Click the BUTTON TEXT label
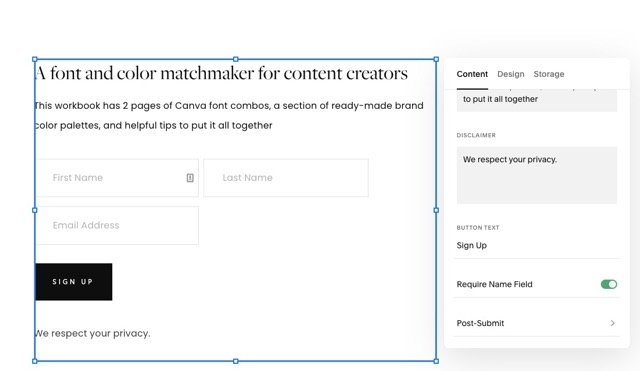Image resolution: width=640 pixels, height=371 pixels. (478, 228)
